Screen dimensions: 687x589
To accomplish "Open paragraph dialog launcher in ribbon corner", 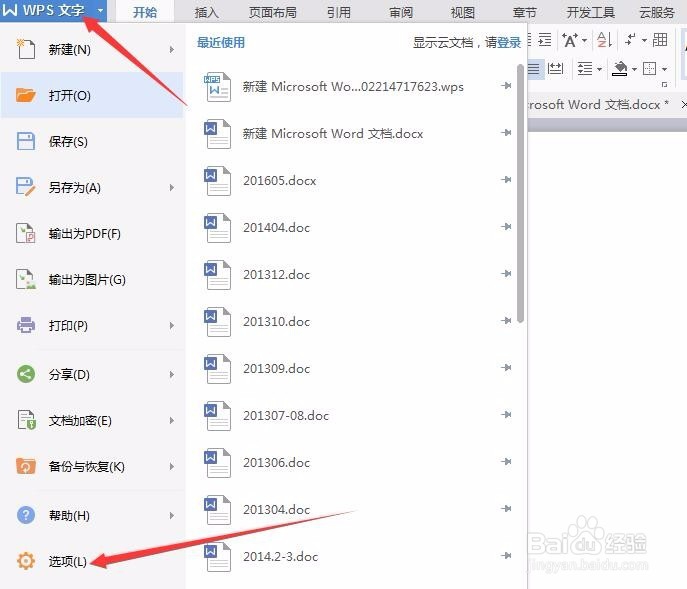I will pyautogui.click(x=665, y=85).
